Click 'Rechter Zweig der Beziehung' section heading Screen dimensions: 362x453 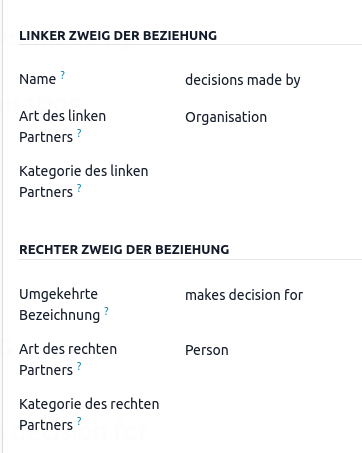124,250
